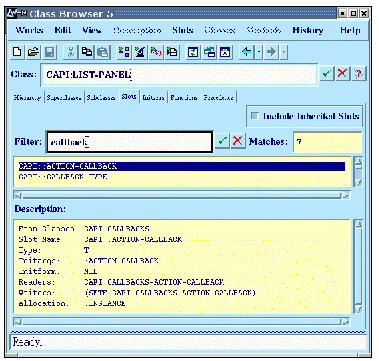Click the slot list scroll down arrow

[358, 182]
